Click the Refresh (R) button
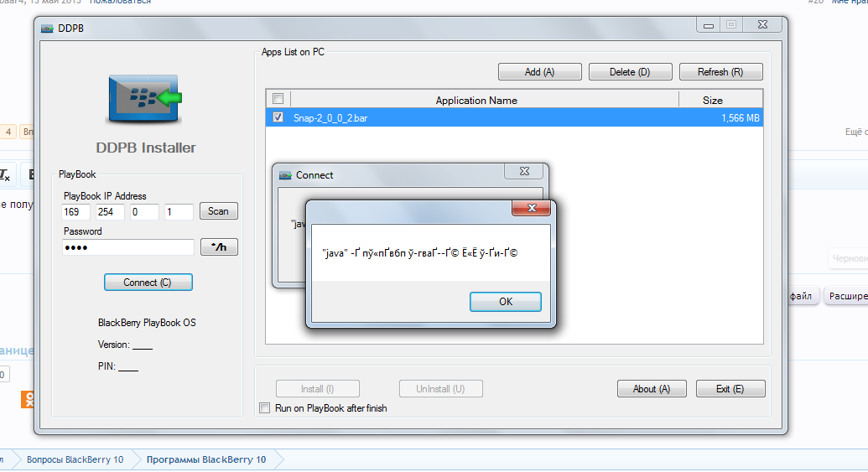 pos(720,72)
